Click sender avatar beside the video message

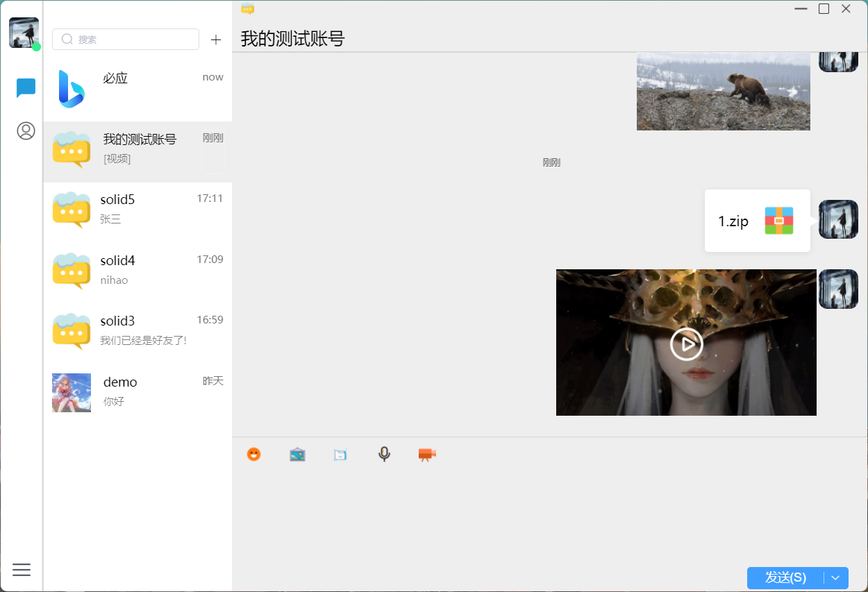tap(838, 289)
